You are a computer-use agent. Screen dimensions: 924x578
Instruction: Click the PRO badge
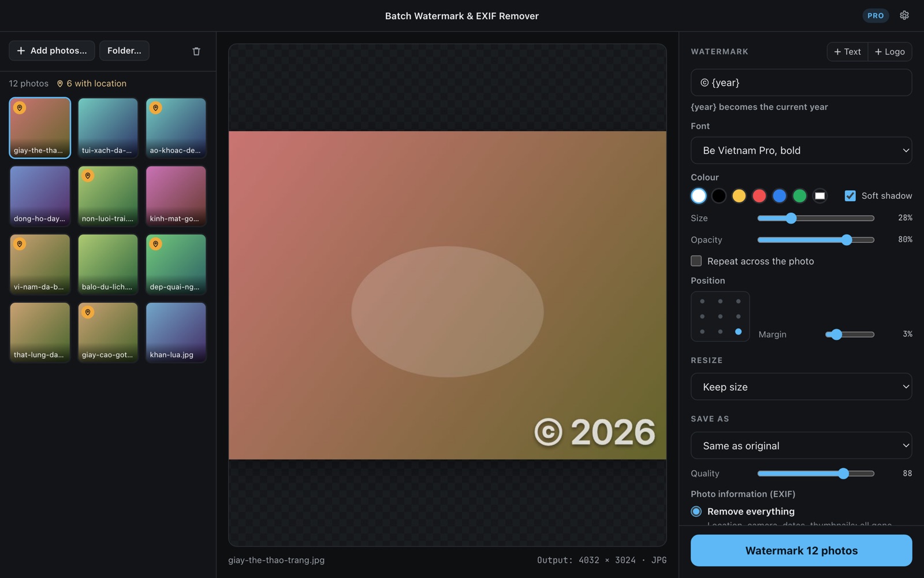tap(875, 16)
